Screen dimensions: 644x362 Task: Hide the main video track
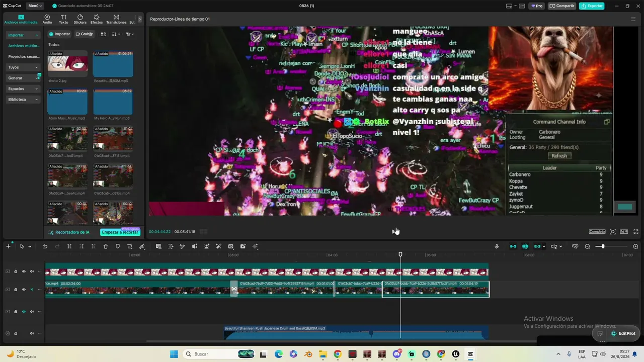(24, 290)
